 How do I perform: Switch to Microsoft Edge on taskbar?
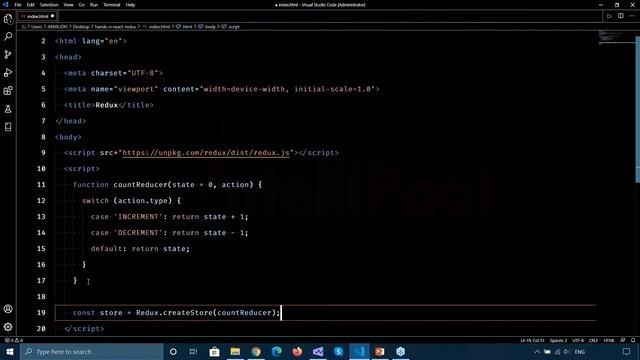click(x=277, y=352)
